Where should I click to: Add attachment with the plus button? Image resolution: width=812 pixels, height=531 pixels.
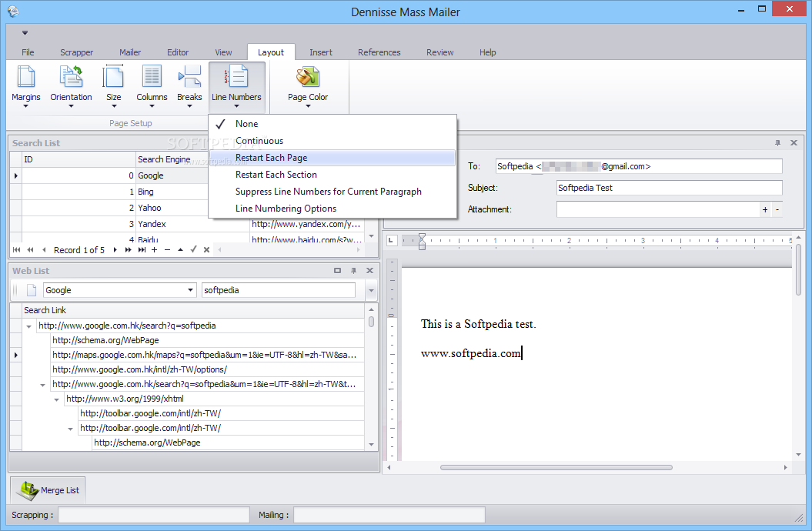765,209
